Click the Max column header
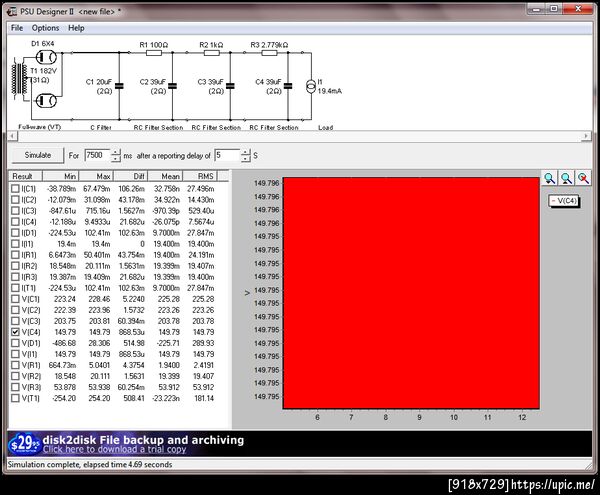The image size is (600, 495). coord(96,176)
